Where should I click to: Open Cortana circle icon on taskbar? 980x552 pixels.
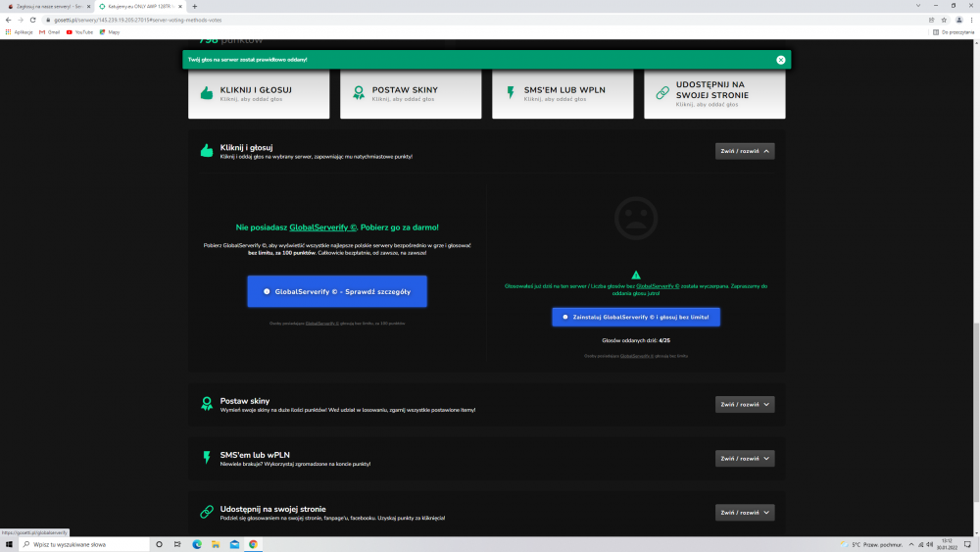coord(160,544)
